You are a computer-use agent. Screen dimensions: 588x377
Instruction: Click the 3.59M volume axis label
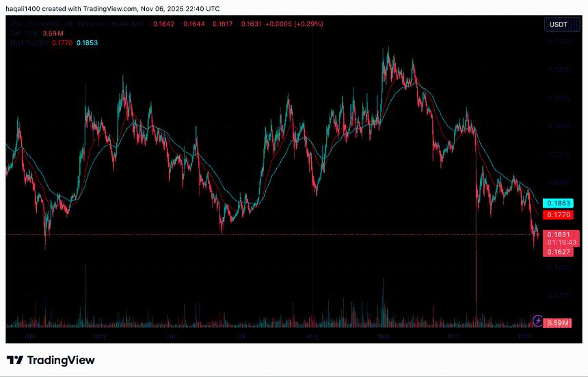(x=558, y=322)
